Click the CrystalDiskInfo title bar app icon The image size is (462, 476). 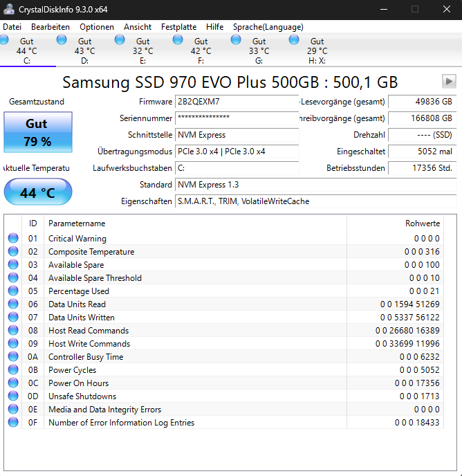[x=9, y=10]
